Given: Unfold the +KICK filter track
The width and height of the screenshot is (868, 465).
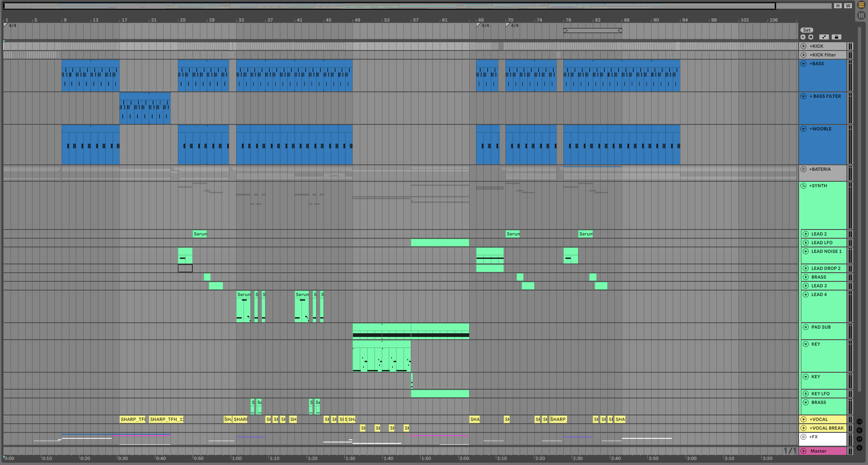Looking at the screenshot, I should click(804, 55).
